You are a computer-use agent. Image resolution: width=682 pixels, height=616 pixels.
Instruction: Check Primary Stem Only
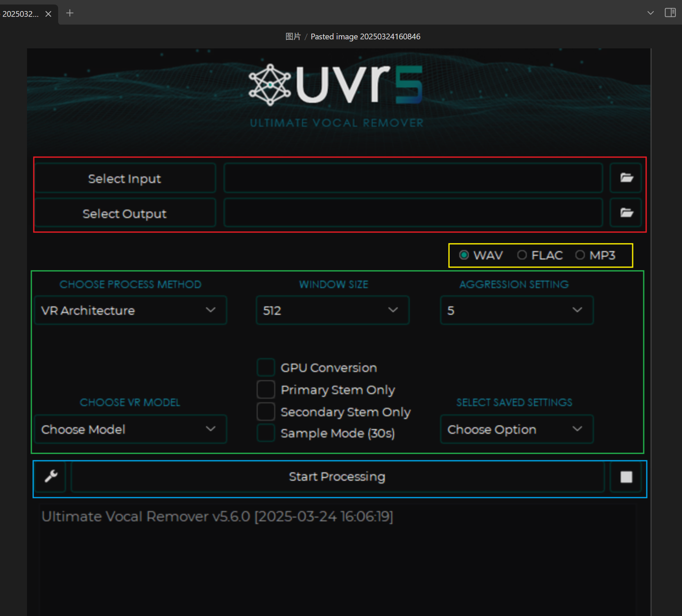click(266, 389)
